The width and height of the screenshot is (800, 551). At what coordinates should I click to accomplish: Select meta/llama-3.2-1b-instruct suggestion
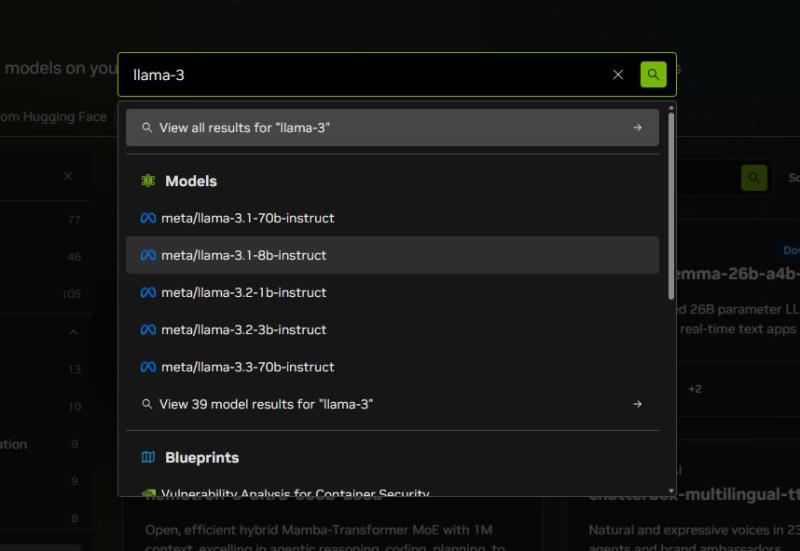[x=392, y=292]
